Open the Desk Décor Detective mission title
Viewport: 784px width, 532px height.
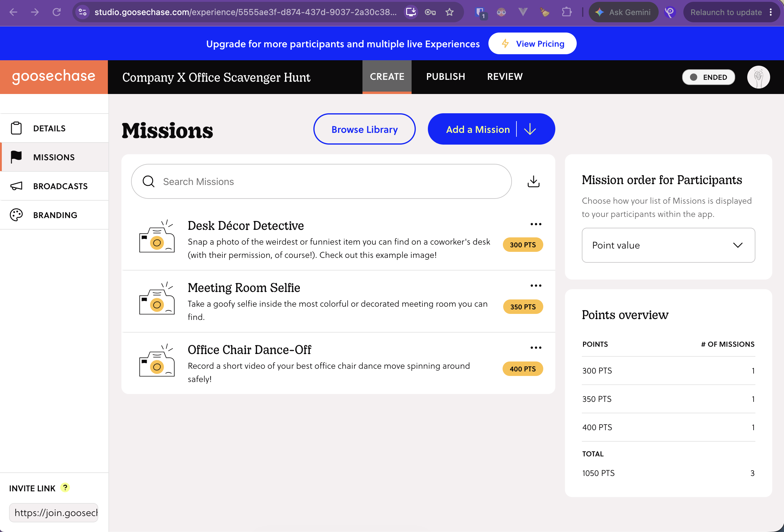(246, 225)
